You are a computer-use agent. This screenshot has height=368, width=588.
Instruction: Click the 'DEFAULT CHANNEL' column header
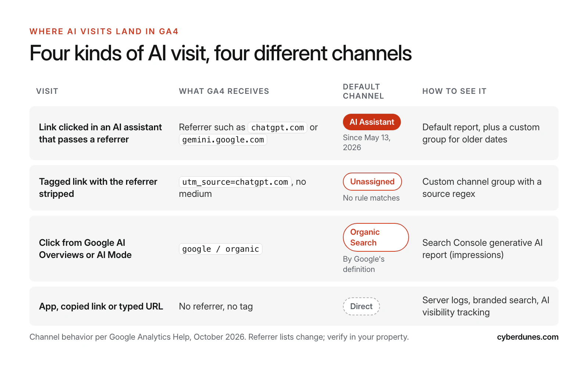point(363,91)
